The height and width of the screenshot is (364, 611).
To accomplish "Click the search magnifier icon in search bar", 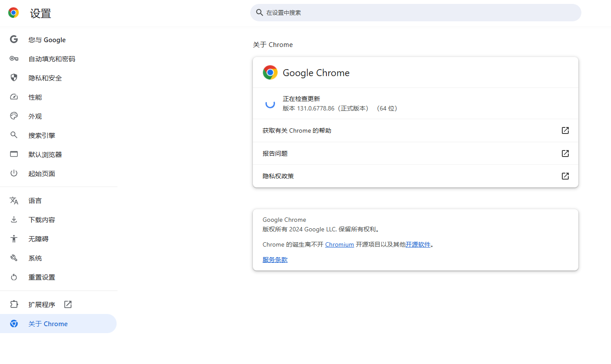I will point(259,13).
